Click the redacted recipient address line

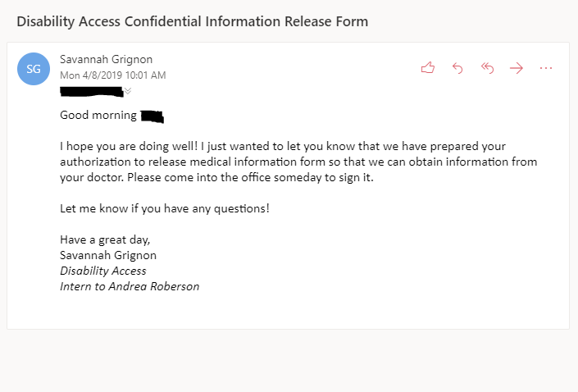[91, 90]
